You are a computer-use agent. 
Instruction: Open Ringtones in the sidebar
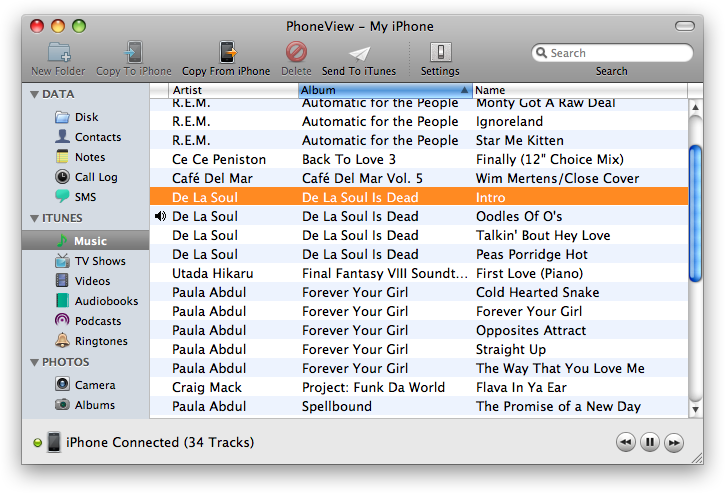91,341
